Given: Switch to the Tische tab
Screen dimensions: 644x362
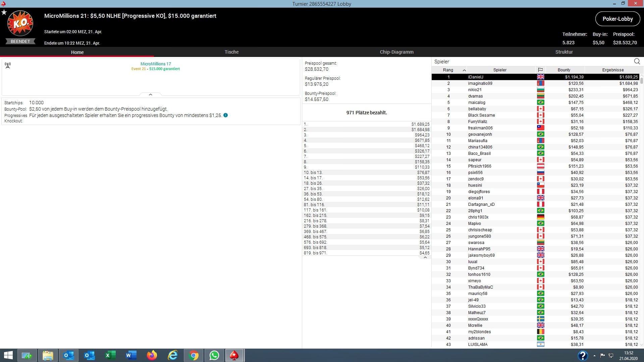Looking at the screenshot, I should point(231,52).
